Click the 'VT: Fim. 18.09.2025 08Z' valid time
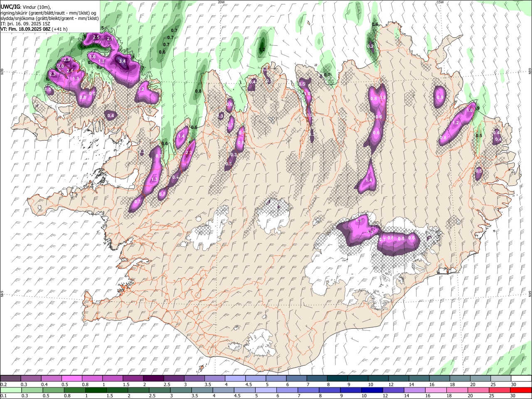The height and width of the screenshot is (399, 532). (25, 29)
